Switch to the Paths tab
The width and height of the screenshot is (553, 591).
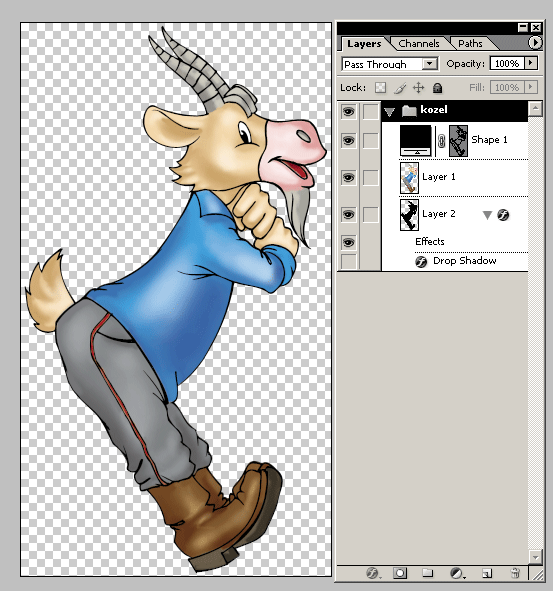[x=470, y=44]
